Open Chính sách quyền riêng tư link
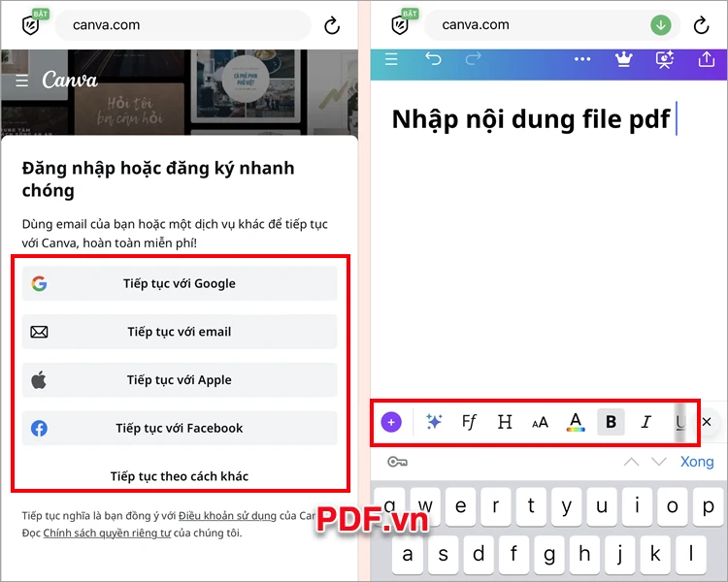The width and height of the screenshot is (728, 582). (x=107, y=533)
